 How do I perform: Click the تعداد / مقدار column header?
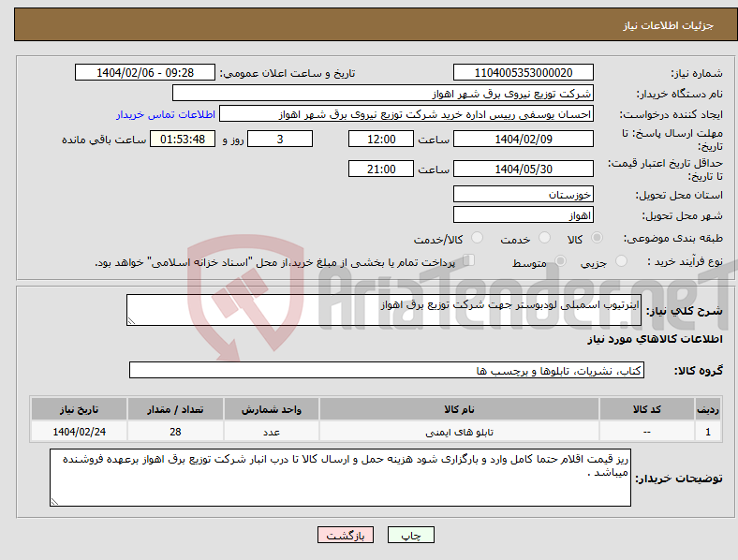(175, 409)
